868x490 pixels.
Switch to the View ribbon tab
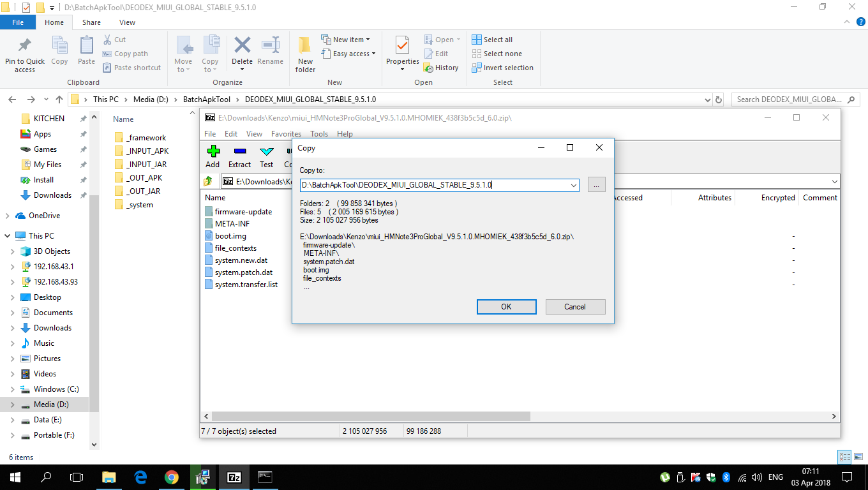[127, 22]
